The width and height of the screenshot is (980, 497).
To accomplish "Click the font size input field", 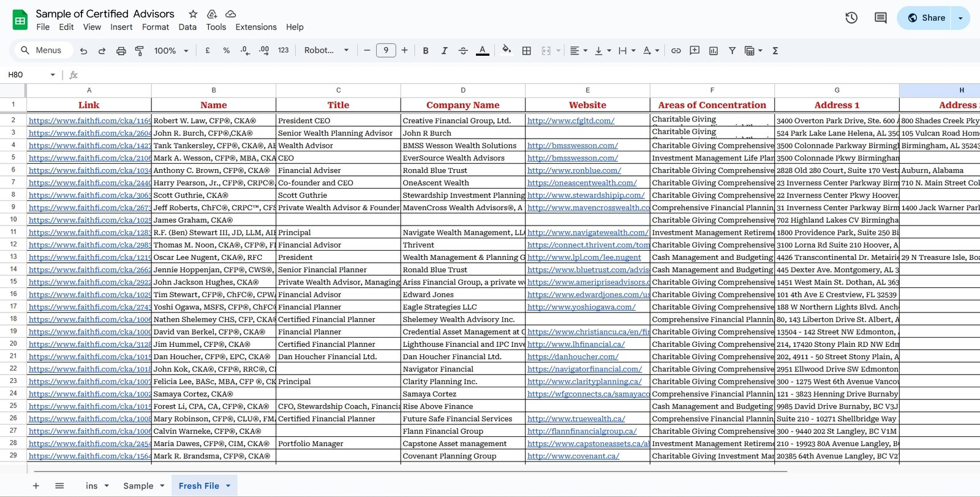I will [386, 51].
